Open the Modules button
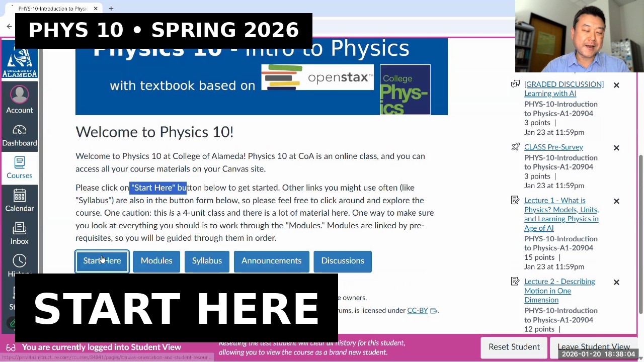The width and height of the screenshot is (644, 362). point(156,261)
